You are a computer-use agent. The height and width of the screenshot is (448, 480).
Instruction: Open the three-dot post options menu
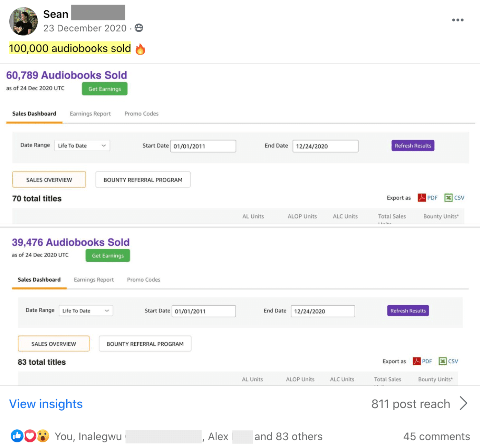457,20
